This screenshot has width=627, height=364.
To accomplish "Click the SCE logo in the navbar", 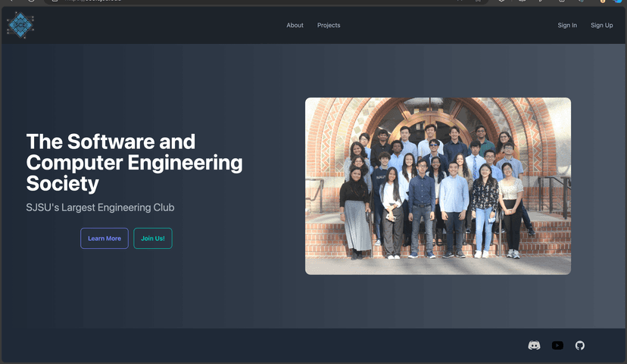I will pos(20,25).
